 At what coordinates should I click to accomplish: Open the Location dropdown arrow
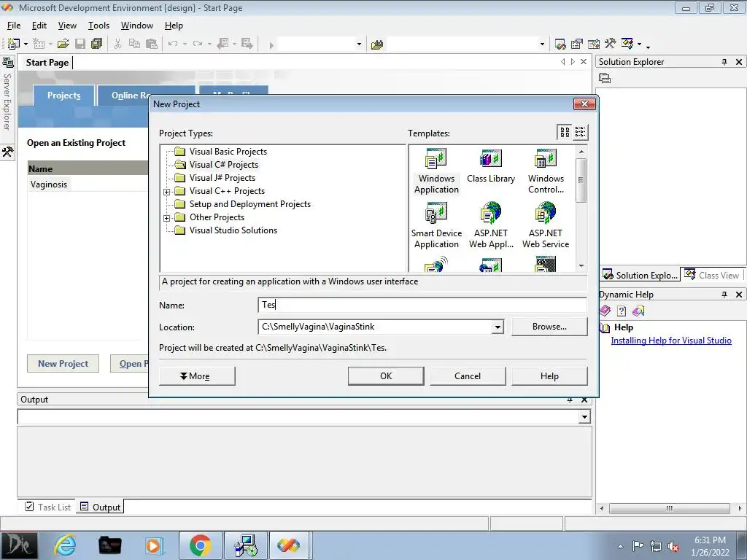pyautogui.click(x=498, y=327)
